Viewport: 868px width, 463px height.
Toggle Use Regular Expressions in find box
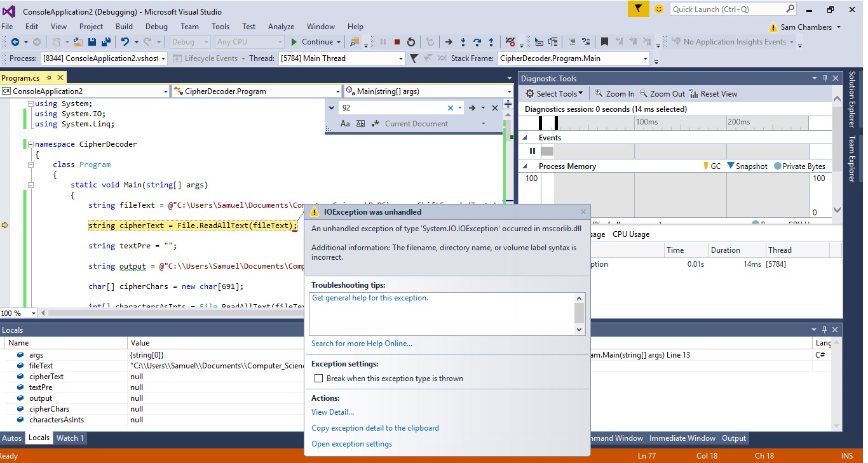coord(376,124)
